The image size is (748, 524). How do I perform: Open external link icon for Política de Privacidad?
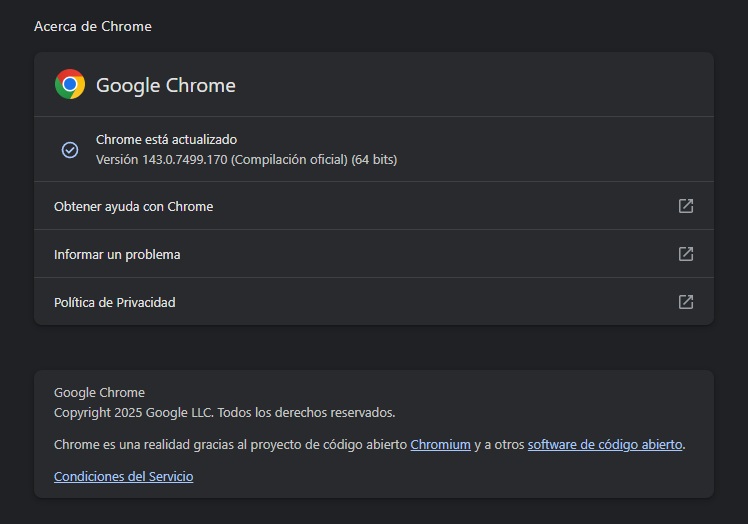pos(686,302)
